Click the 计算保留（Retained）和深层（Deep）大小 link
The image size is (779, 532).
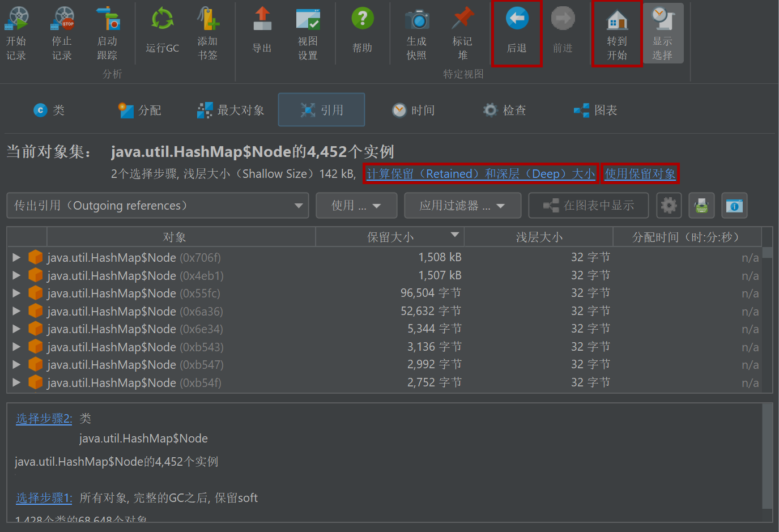[481, 174]
